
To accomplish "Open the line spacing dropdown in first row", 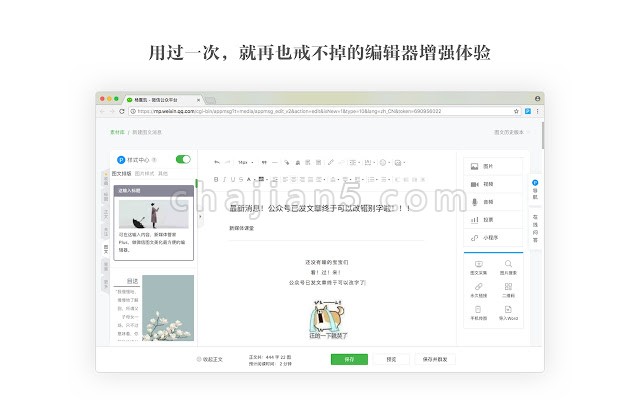I will (x=354, y=162).
